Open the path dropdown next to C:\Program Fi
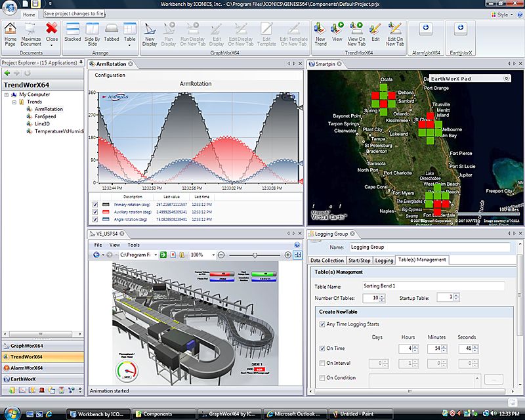525x420 pixels. pos(156,255)
